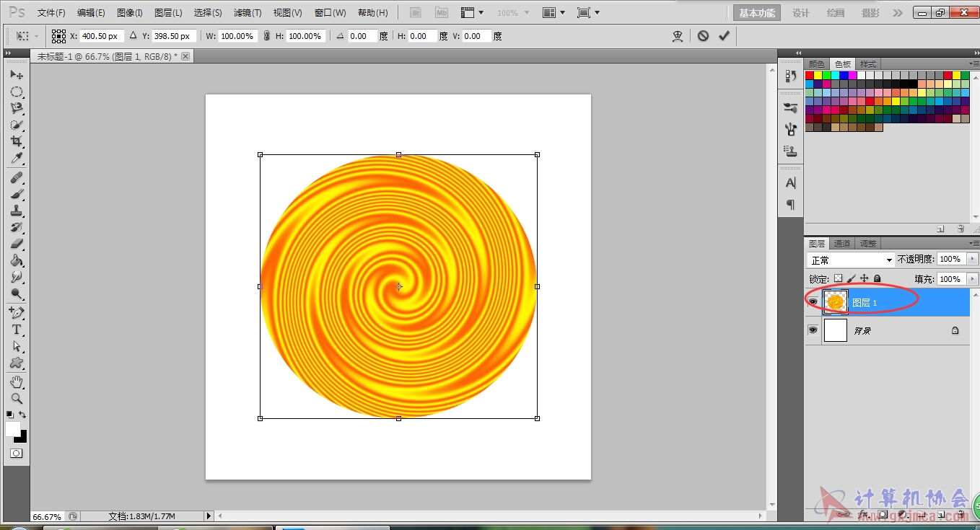The height and width of the screenshot is (530, 980).
Task: Select the History Brush tool
Action: pyautogui.click(x=17, y=227)
